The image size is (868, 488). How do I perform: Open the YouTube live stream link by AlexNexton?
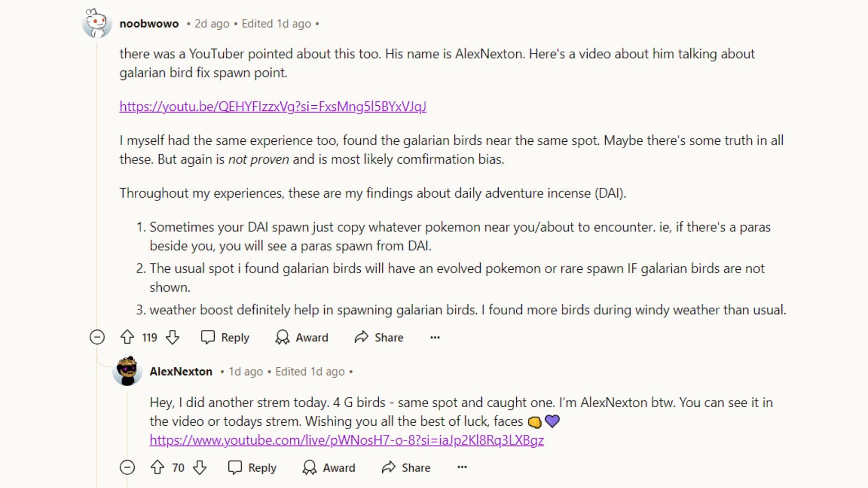coord(346,440)
